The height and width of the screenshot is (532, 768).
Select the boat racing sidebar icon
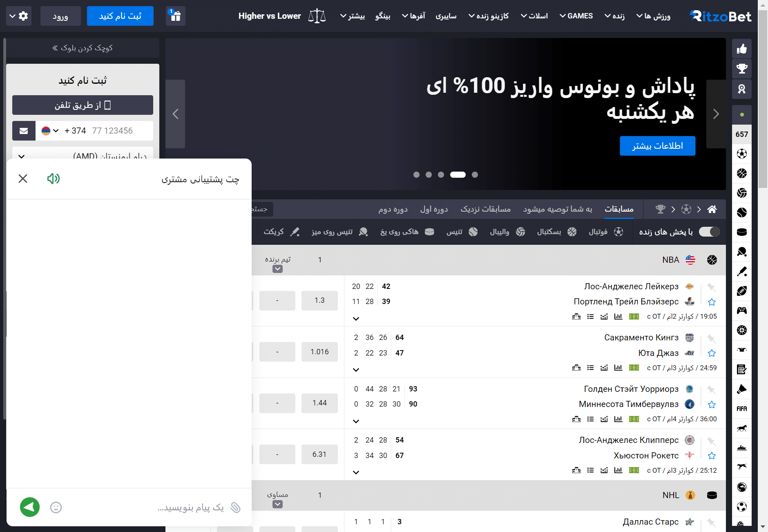click(742, 448)
